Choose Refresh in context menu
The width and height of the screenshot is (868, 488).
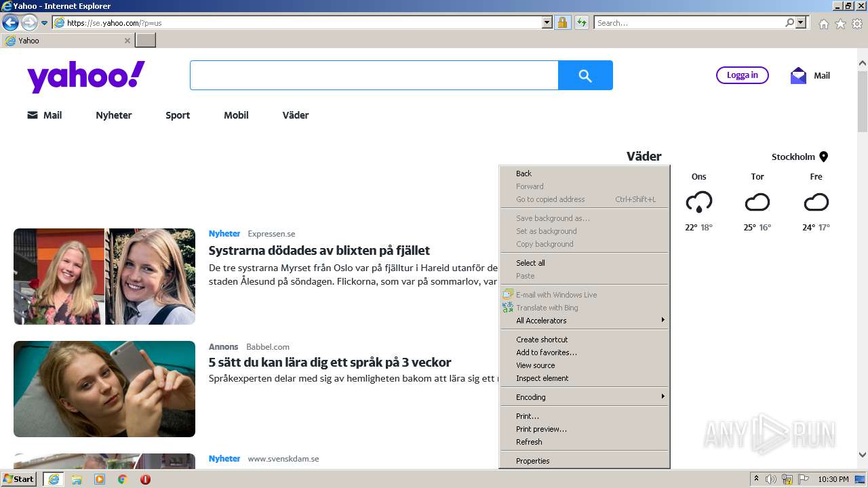pos(585,442)
